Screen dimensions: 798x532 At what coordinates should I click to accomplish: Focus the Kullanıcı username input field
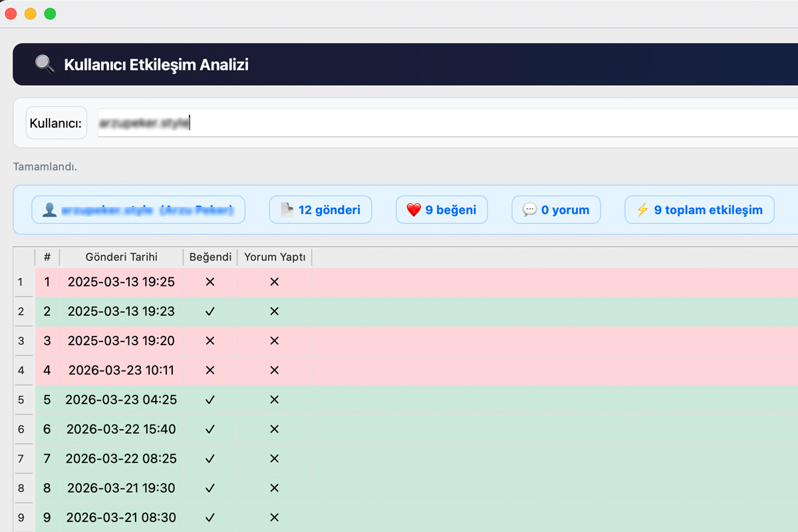(x=446, y=123)
